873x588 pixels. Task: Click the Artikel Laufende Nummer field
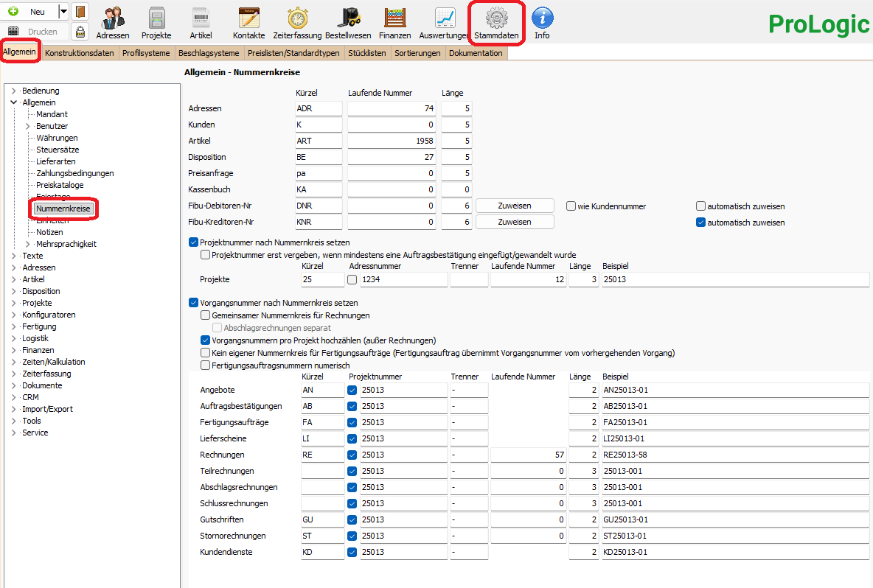tap(392, 141)
